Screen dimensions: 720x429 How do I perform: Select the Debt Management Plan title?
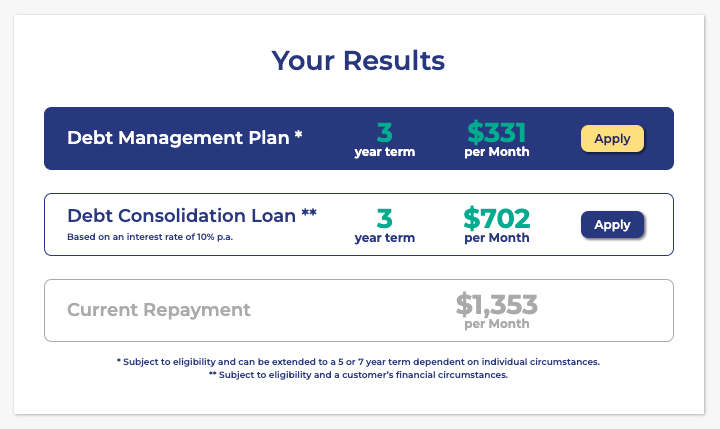[180, 138]
